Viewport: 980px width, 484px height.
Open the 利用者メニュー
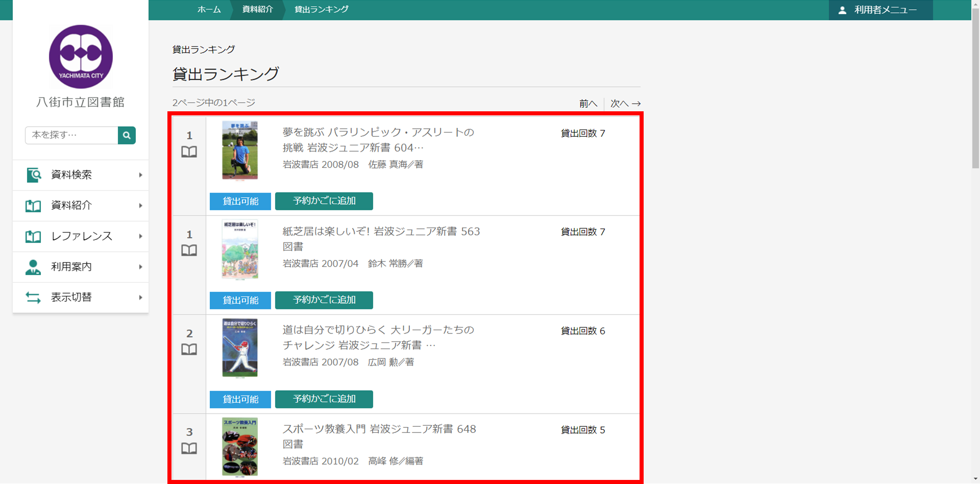pos(880,10)
